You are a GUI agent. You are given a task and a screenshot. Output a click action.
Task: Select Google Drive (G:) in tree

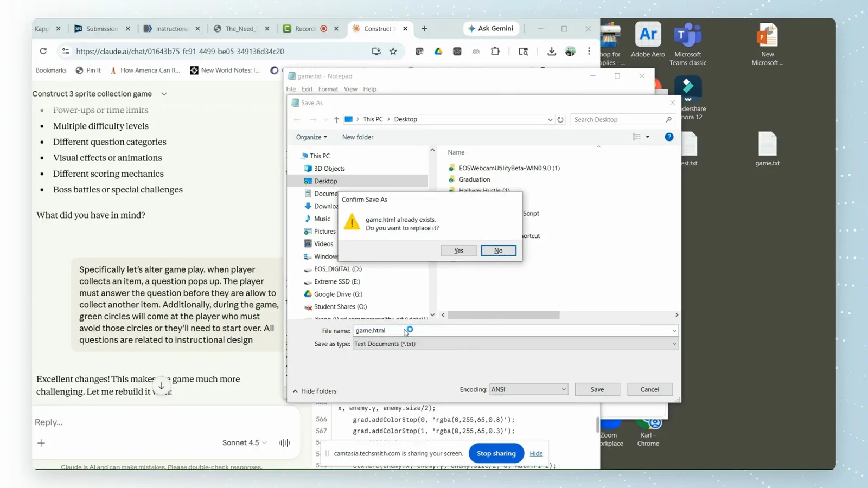coord(338,294)
